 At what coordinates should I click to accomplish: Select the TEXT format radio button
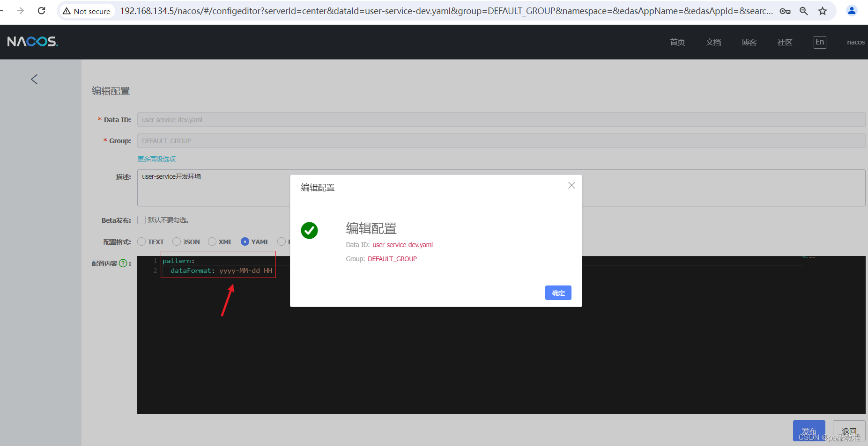[141, 241]
